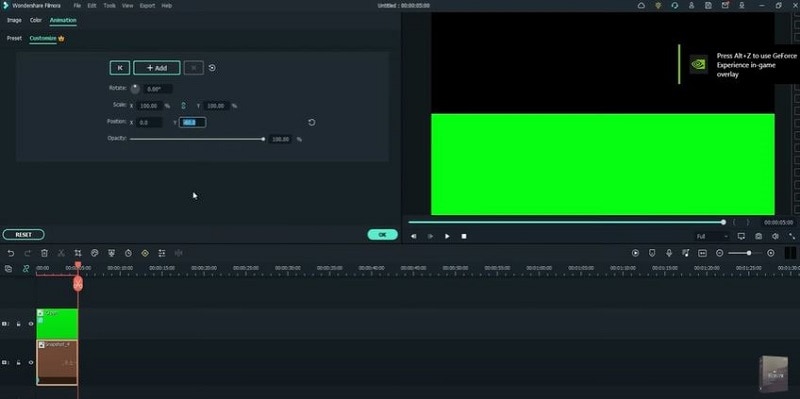Open the speed stopwatch icon
The image size is (800, 399).
coord(128,253)
